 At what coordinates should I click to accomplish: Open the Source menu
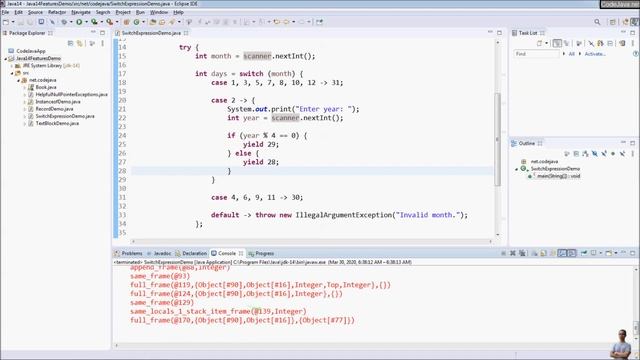35,12
